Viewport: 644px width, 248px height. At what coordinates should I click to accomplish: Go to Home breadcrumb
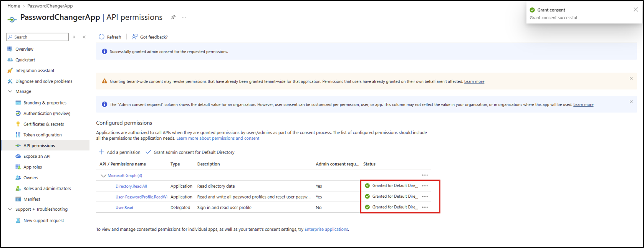pyautogui.click(x=13, y=6)
